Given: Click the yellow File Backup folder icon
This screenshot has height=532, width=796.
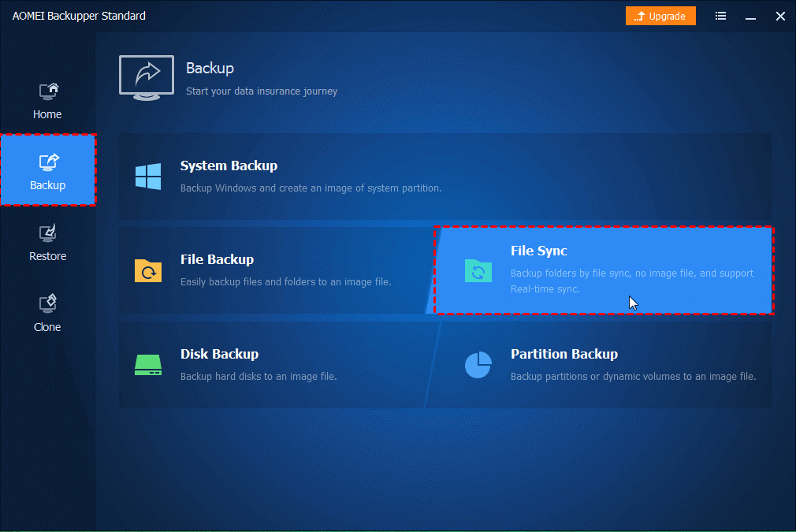Looking at the screenshot, I should (148, 270).
